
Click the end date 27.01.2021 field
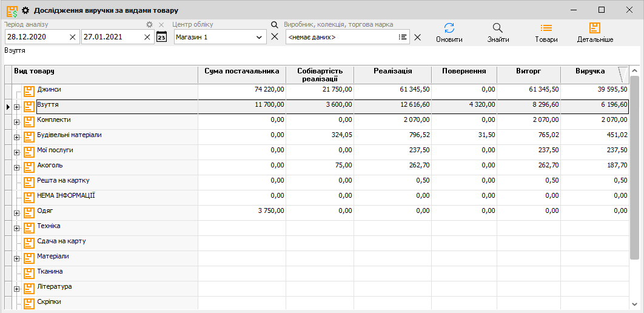coord(111,37)
